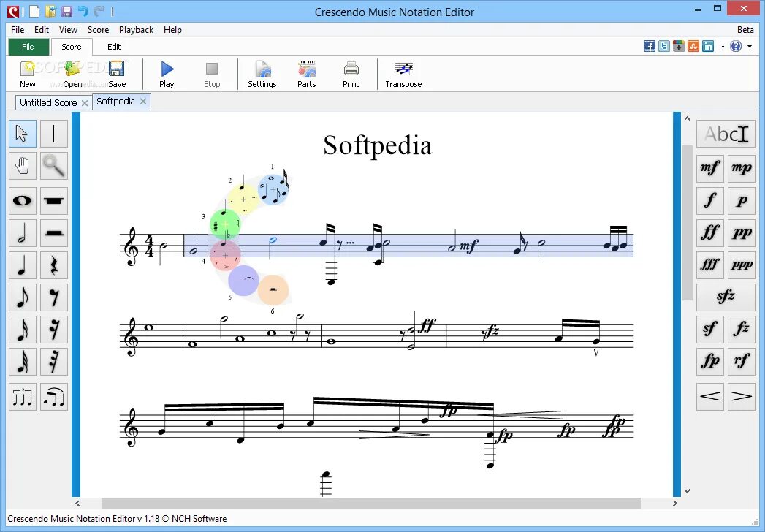Viewport: 765px width, 532px height.
Task: Select the arrow pointer tool
Action: pos(23,133)
